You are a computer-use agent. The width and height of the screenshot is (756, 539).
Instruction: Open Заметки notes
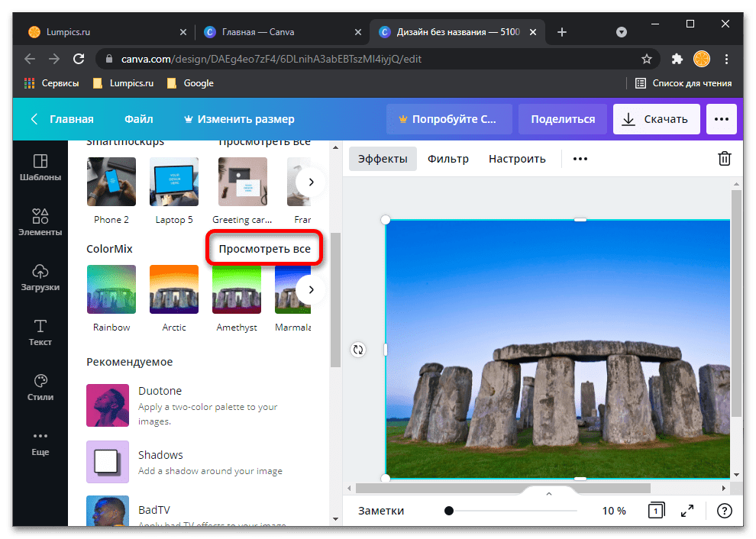381,511
